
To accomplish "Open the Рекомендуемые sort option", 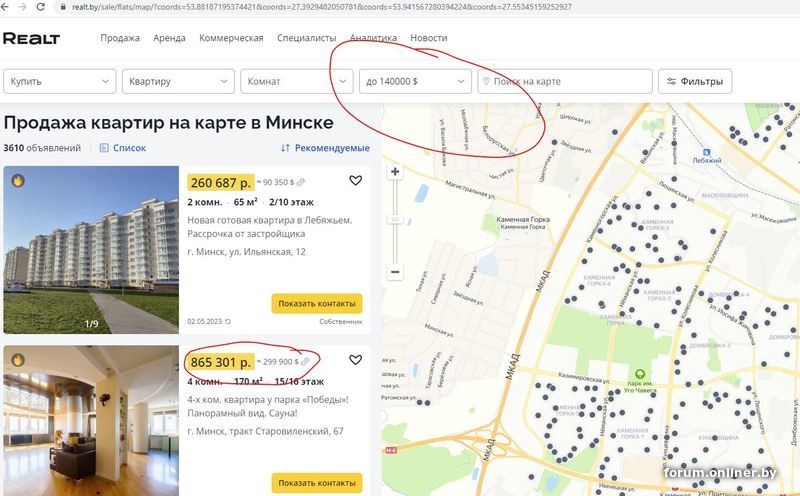I will click(325, 148).
